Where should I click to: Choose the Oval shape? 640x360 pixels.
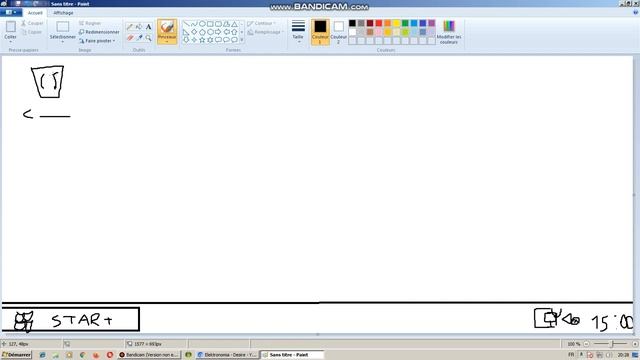point(202,24)
